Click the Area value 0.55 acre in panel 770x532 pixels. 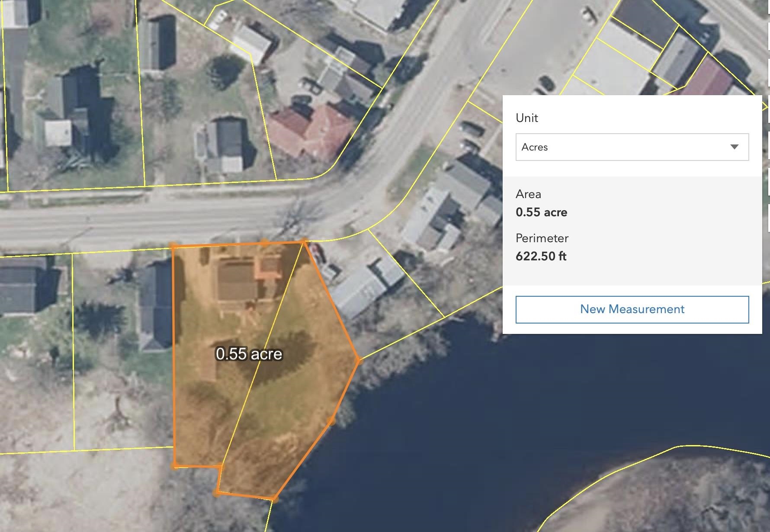pyautogui.click(x=541, y=212)
